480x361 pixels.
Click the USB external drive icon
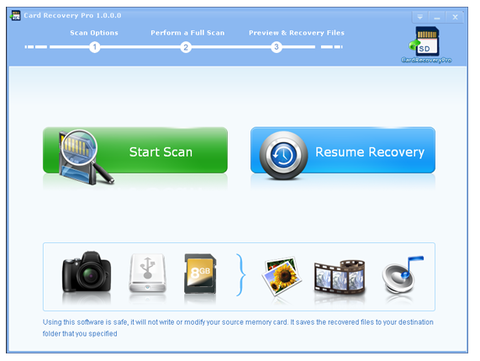(x=147, y=273)
